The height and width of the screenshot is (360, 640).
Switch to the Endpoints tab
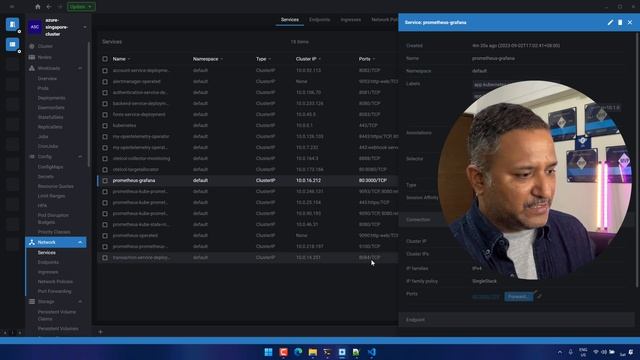coord(319,20)
